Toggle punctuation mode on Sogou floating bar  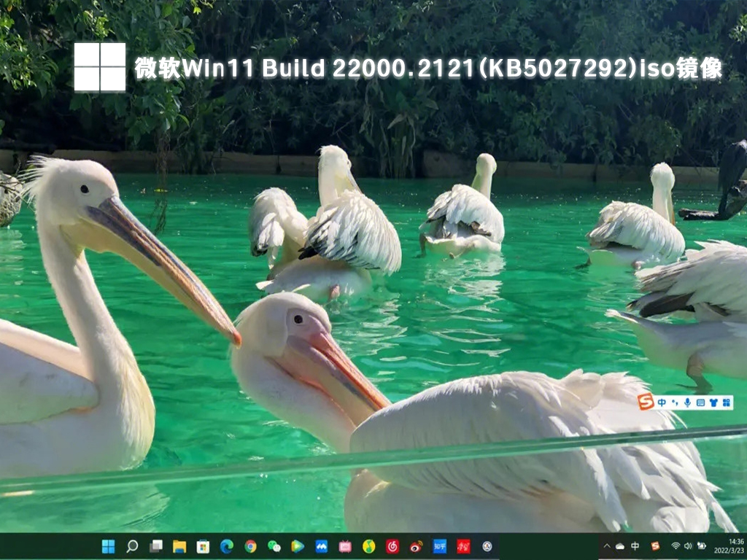click(x=675, y=402)
